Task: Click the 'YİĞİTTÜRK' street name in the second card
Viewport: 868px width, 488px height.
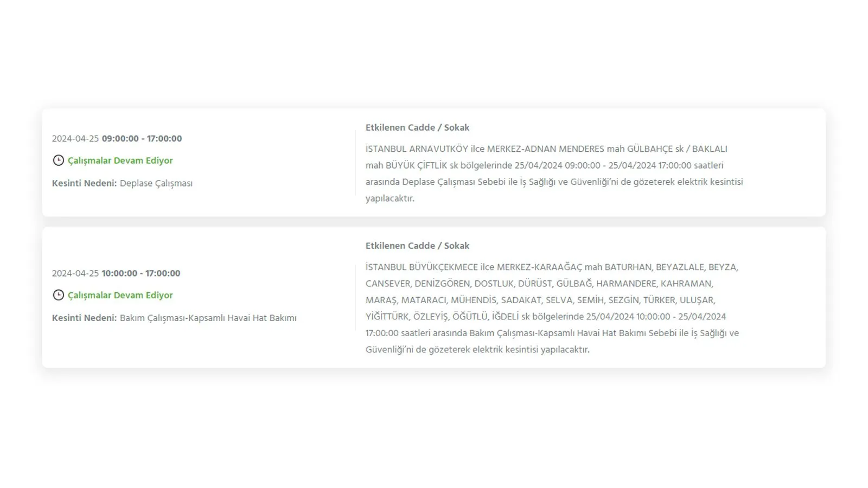Action: click(x=387, y=317)
